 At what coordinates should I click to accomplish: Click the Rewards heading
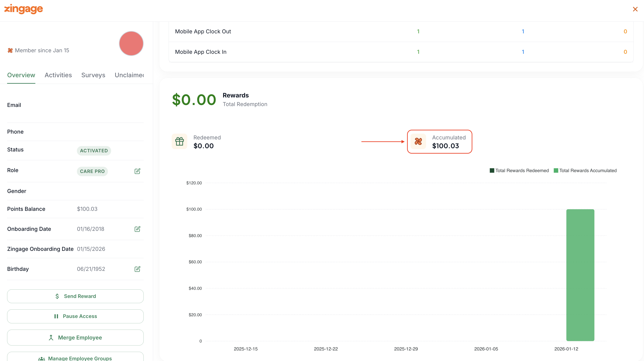[235, 95]
